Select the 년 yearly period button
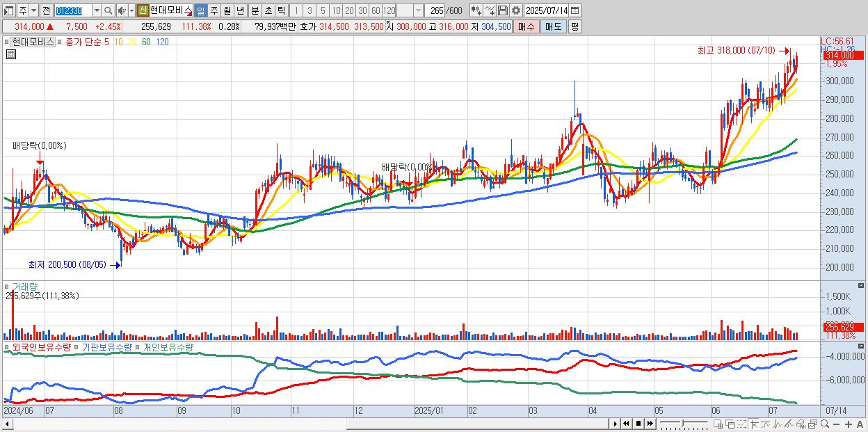Image resolution: width=868 pixels, height=432 pixels. click(x=240, y=10)
